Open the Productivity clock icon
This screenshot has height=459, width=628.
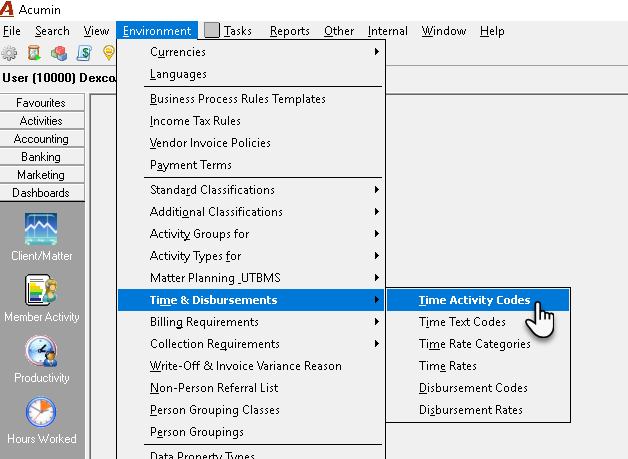point(41,351)
